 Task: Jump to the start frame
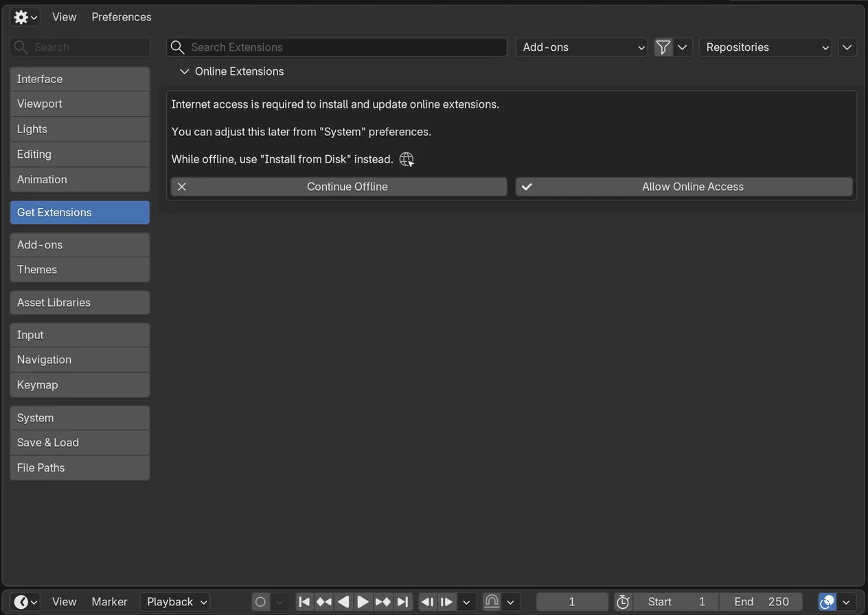coord(304,602)
